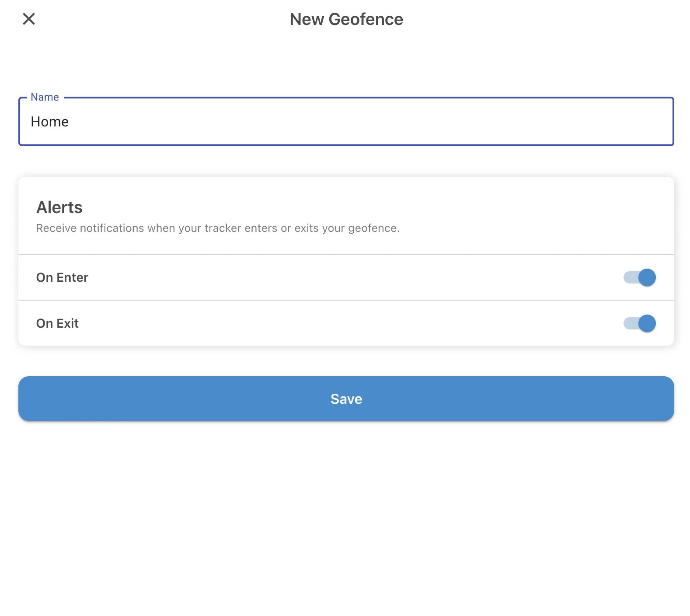Toggle the On Exit alert switch

pyautogui.click(x=639, y=323)
